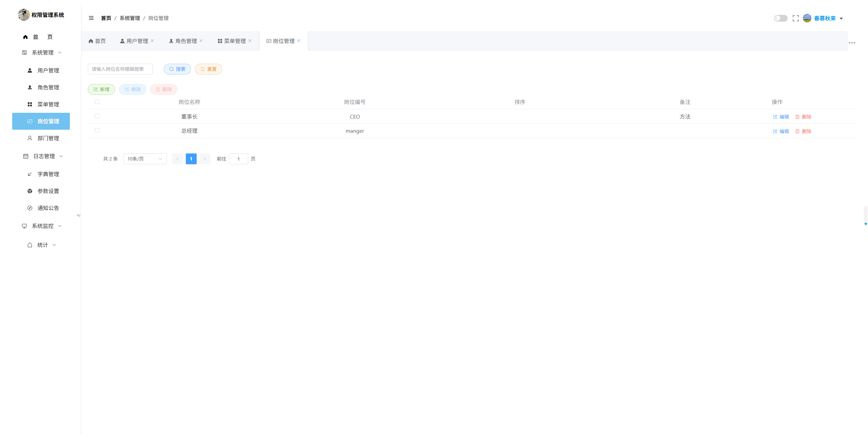Expand the 日志管理 menu group

41,156
